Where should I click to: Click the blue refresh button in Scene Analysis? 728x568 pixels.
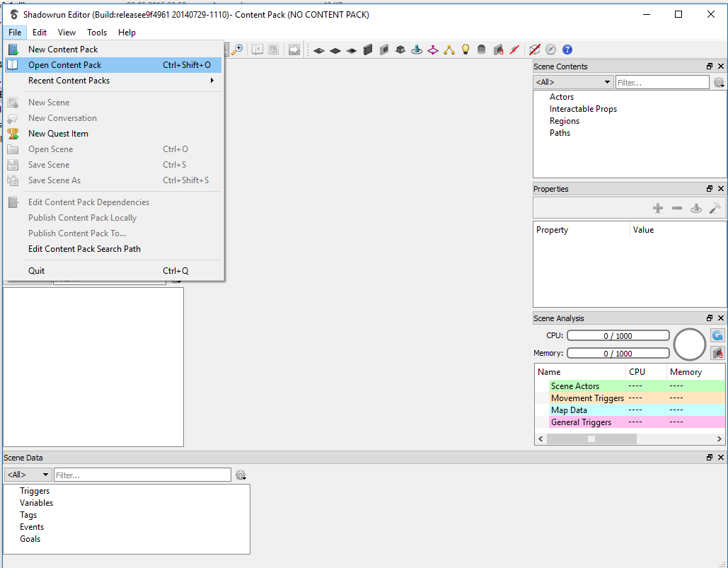pyautogui.click(x=718, y=335)
